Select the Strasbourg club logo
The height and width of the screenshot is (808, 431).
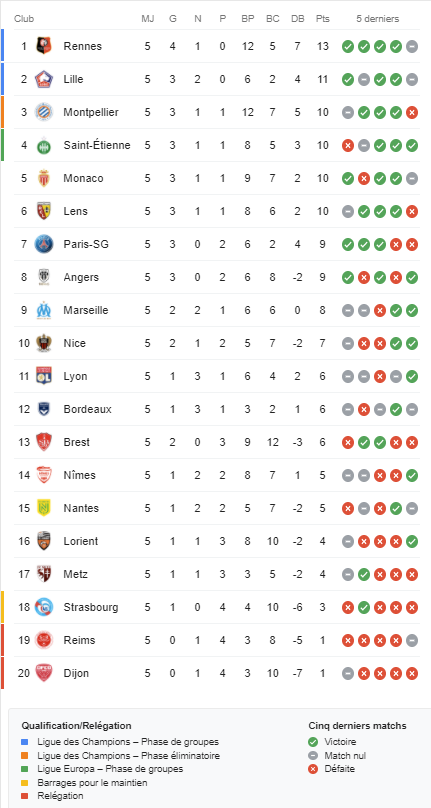[x=44, y=607]
